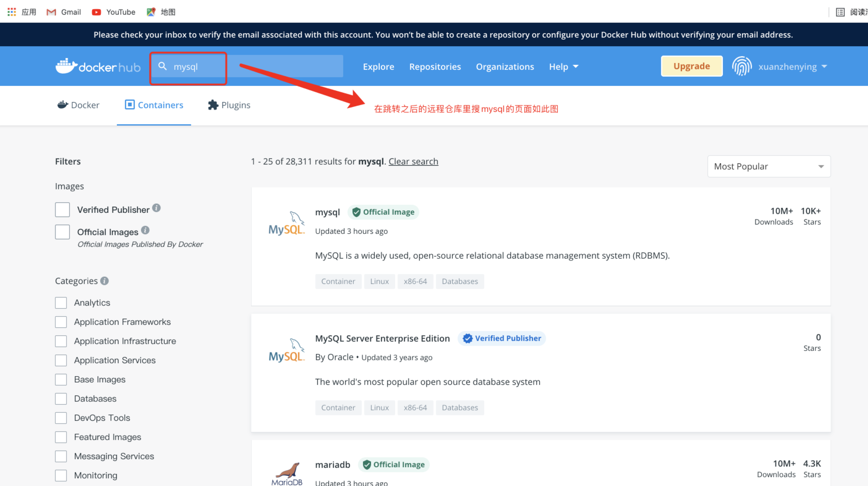Check the Application Infrastructure category
The height and width of the screenshot is (486, 868).
[x=61, y=341]
